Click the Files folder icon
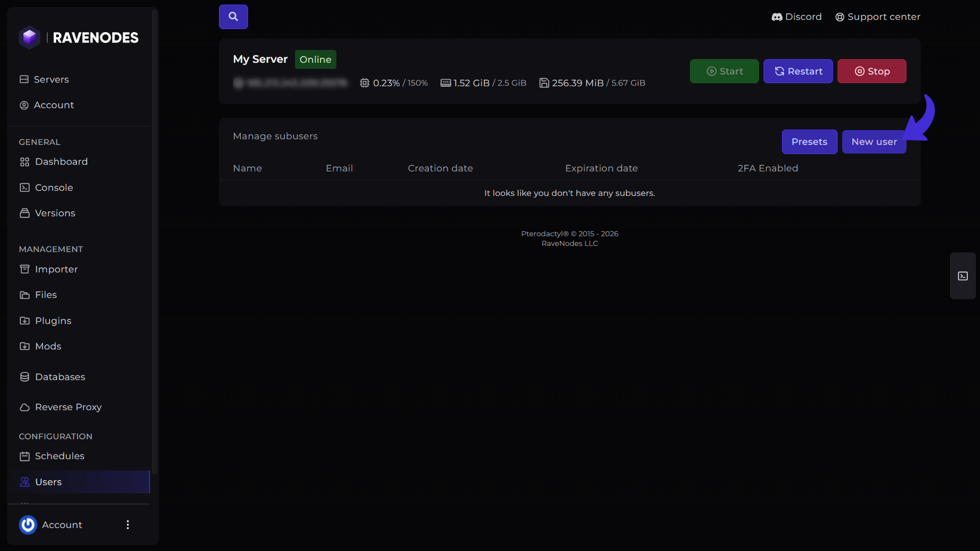This screenshot has height=551, width=980. pyautogui.click(x=24, y=295)
